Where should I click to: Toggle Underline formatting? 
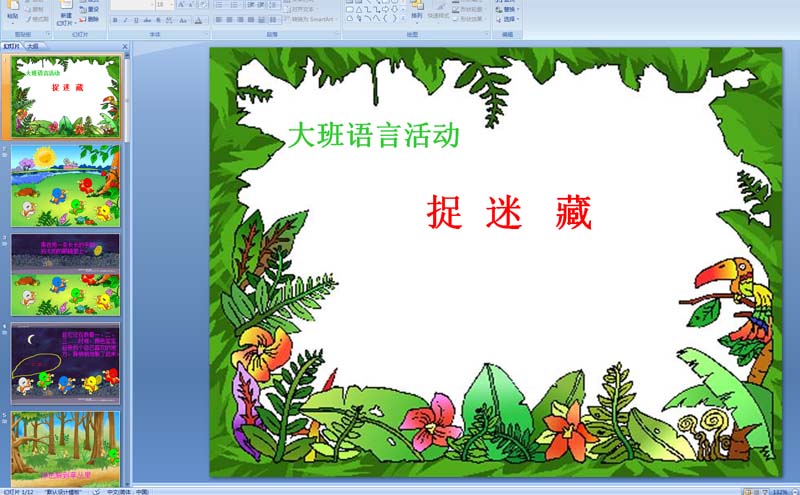136,20
